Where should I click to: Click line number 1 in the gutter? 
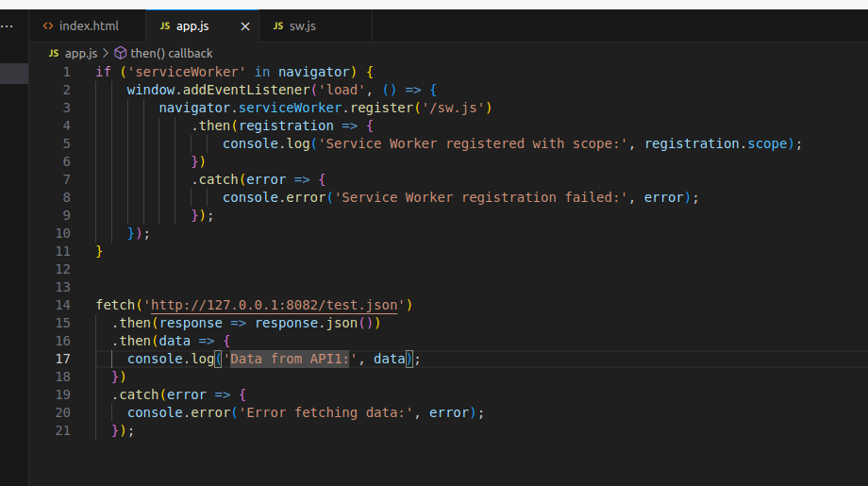click(66, 72)
